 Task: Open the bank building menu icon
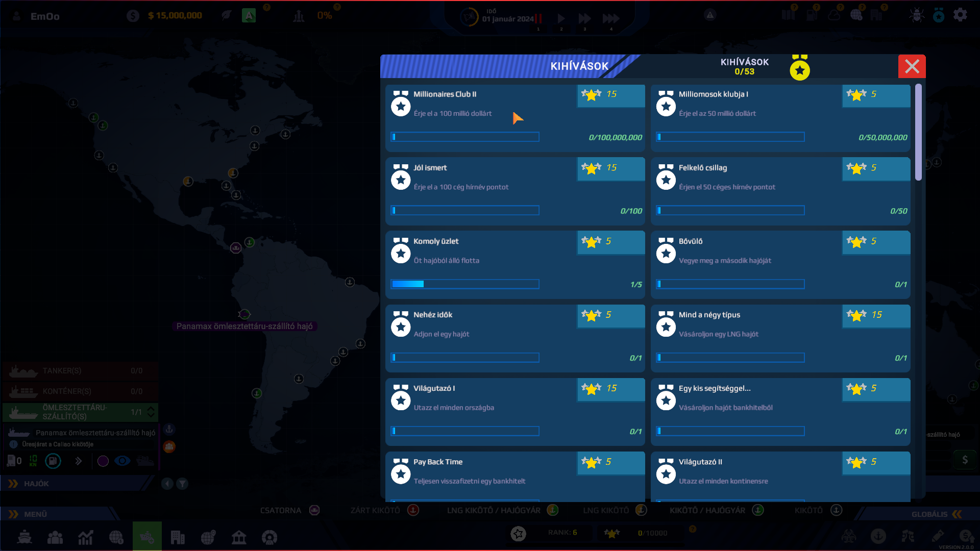[239, 537]
